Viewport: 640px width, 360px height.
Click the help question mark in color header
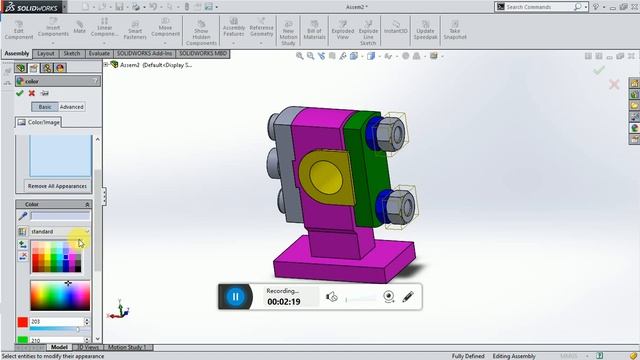click(x=95, y=81)
